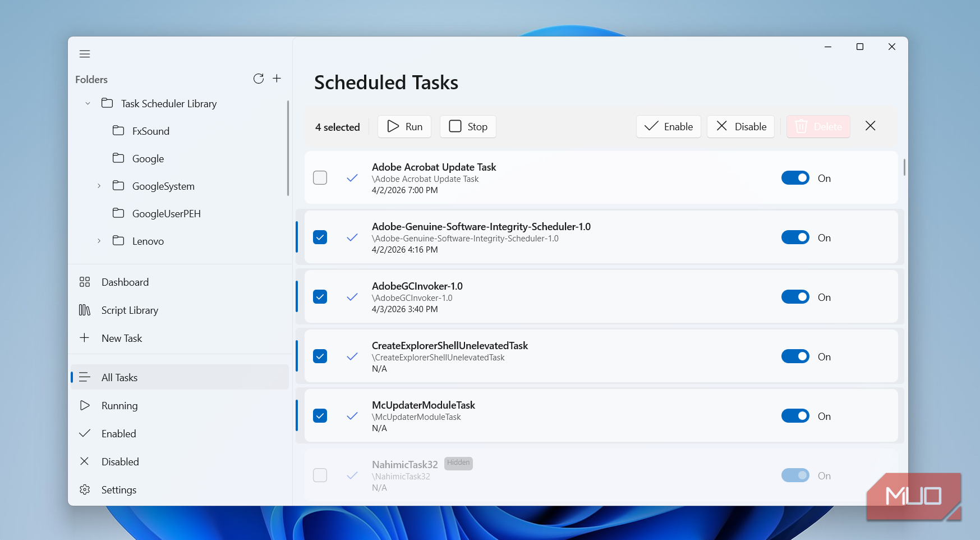Screen dimensions: 980x540
Task: Switch off the NahimicTask32 toggle
Action: 795,475
